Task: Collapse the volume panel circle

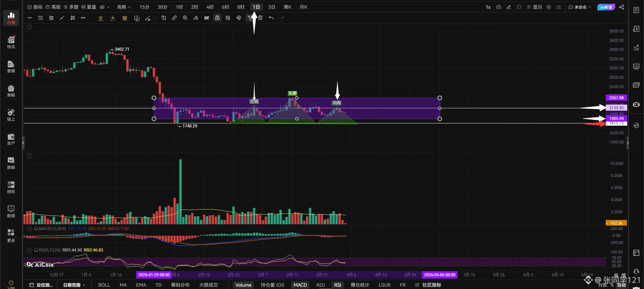Action: (x=30, y=156)
